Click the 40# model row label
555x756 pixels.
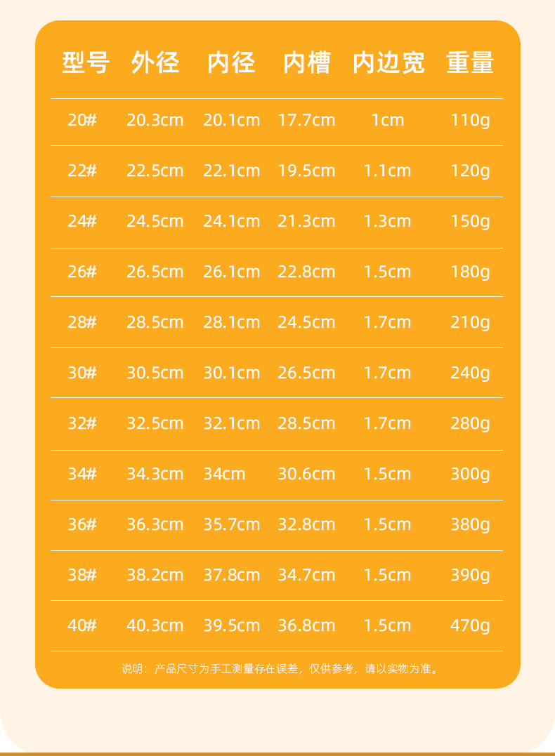pos(82,625)
